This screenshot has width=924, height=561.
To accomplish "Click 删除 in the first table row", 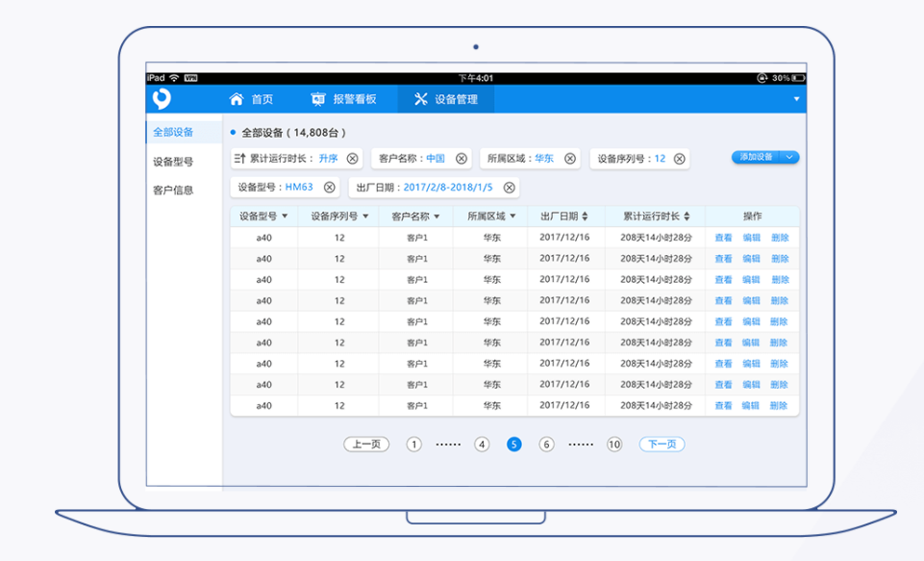I will 780,238.
